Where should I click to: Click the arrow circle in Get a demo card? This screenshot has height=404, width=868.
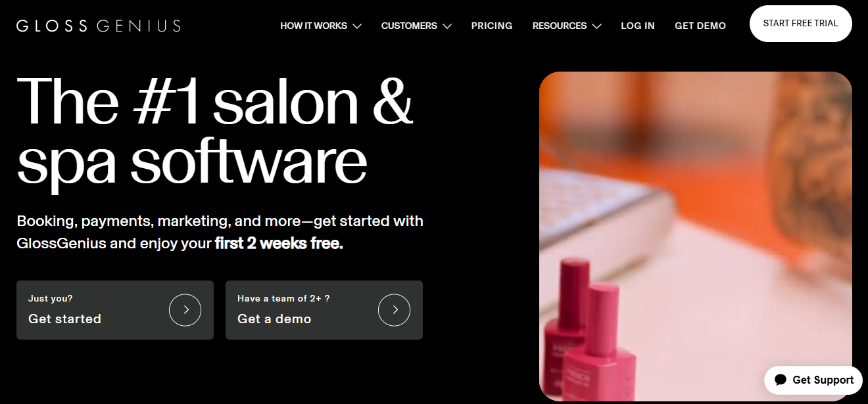pyautogui.click(x=394, y=310)
